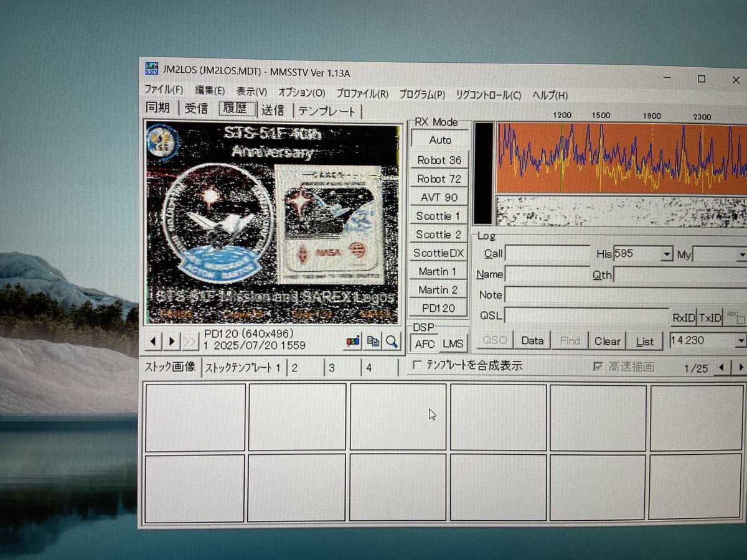Open the プロファイル(R) menu
Image resolution: width=747 pixels, height=560 pixels.
coord(362,94)
